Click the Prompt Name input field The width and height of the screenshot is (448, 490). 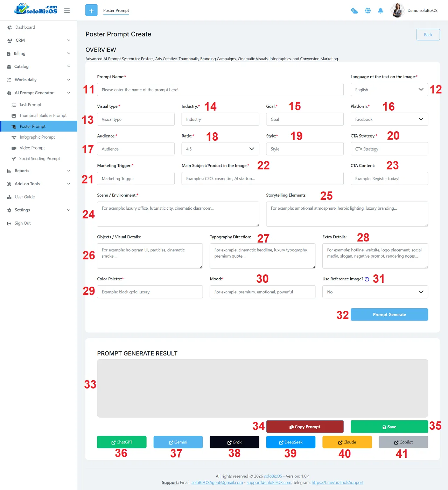220,90
